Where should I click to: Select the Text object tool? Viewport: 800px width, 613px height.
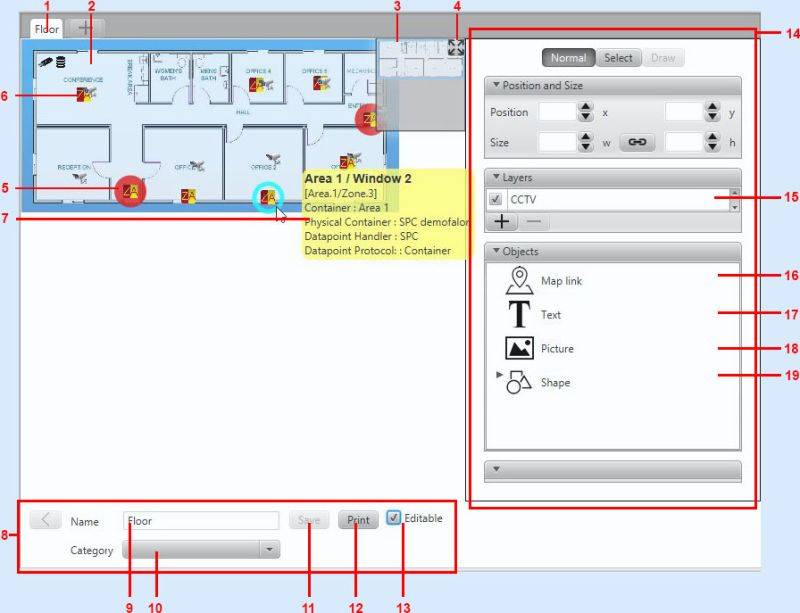tap(519, 315)
